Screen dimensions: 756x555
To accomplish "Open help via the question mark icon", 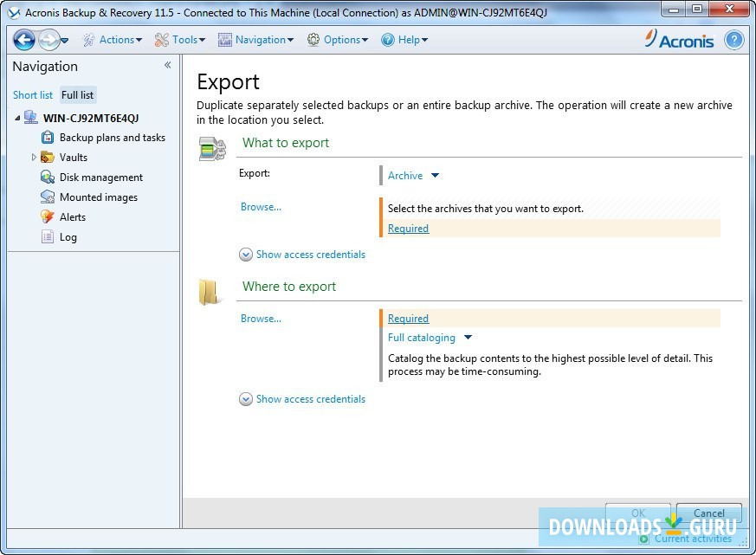I will (733, 39).
